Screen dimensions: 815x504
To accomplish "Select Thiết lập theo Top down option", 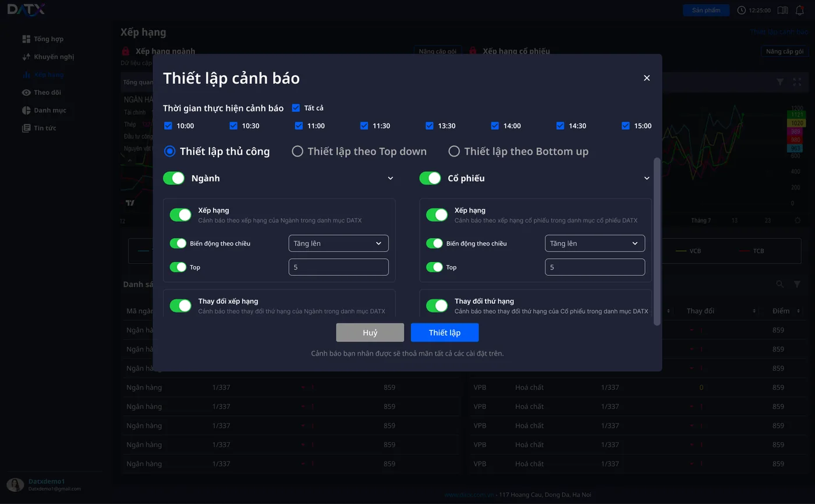I will (297, 151).
